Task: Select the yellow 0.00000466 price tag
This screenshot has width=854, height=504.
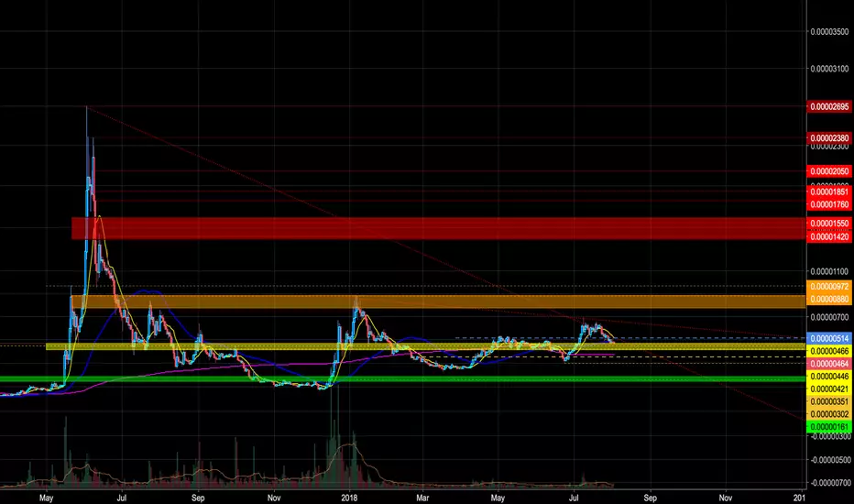Action: (829, 352)
